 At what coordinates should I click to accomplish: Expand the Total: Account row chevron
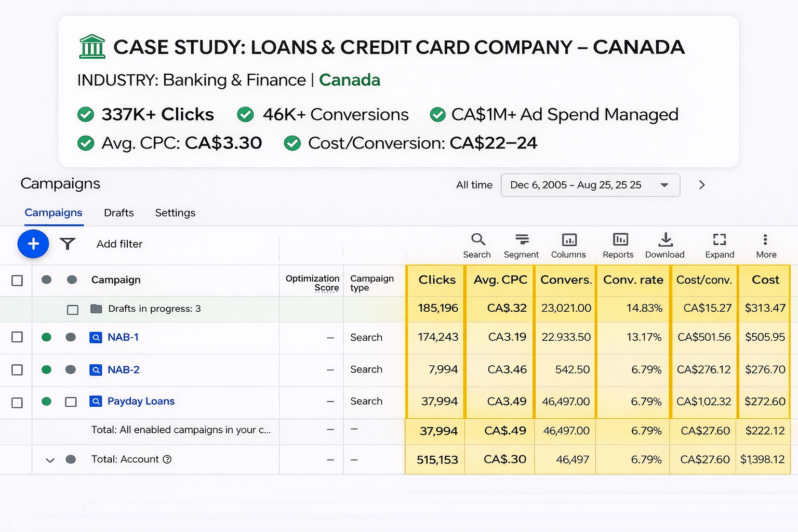click(50, 460)
